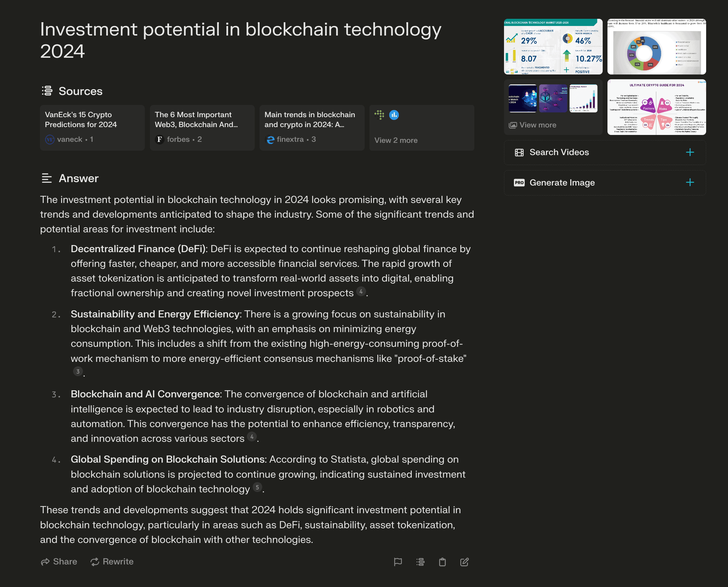Viewport: 728px width, 587px height.
Task: Expand sources via View 2 more
Action: pos(396,140)
